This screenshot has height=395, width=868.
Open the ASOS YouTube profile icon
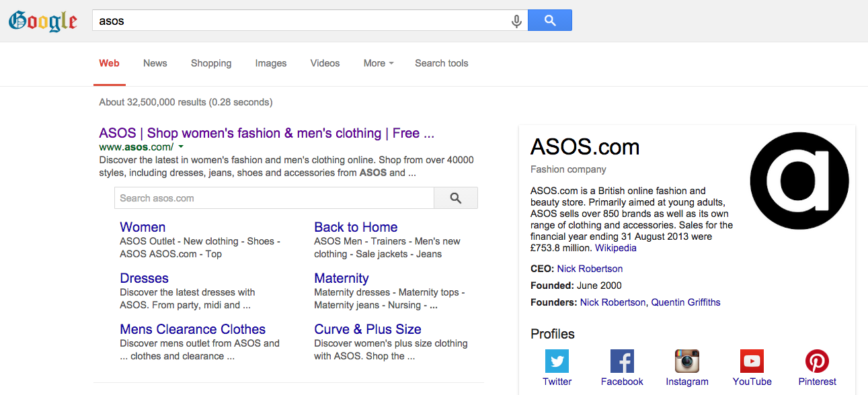(x=752, y=361)
